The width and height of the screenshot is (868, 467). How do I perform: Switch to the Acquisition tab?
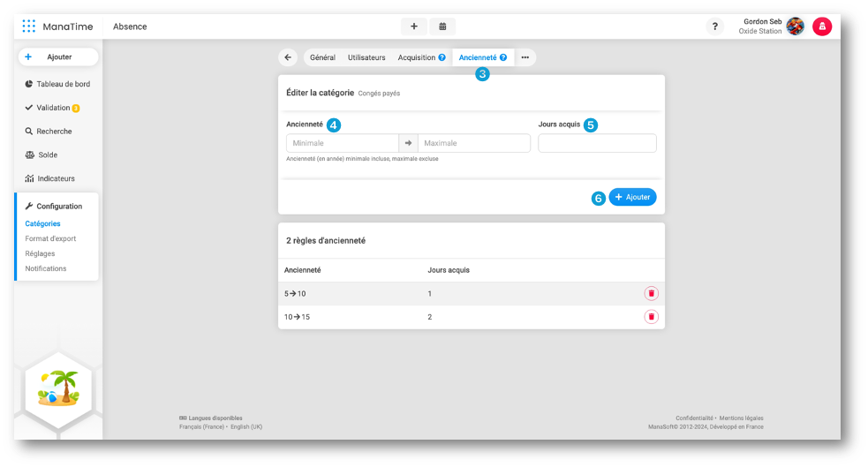417,57
